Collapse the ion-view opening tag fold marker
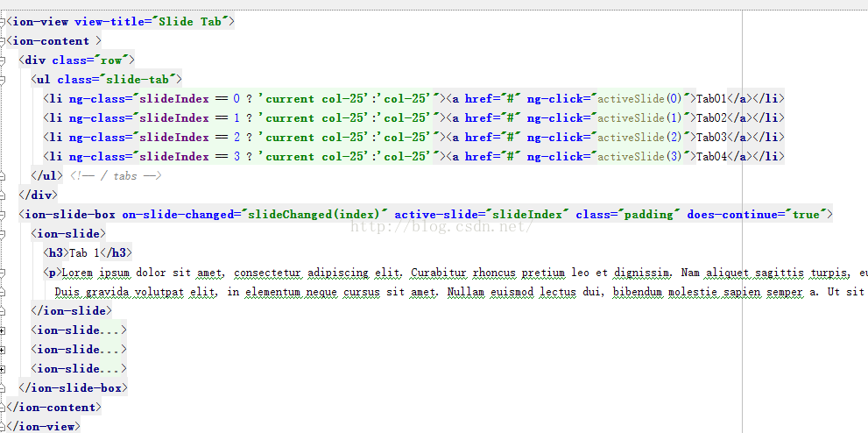 [3, 22]
